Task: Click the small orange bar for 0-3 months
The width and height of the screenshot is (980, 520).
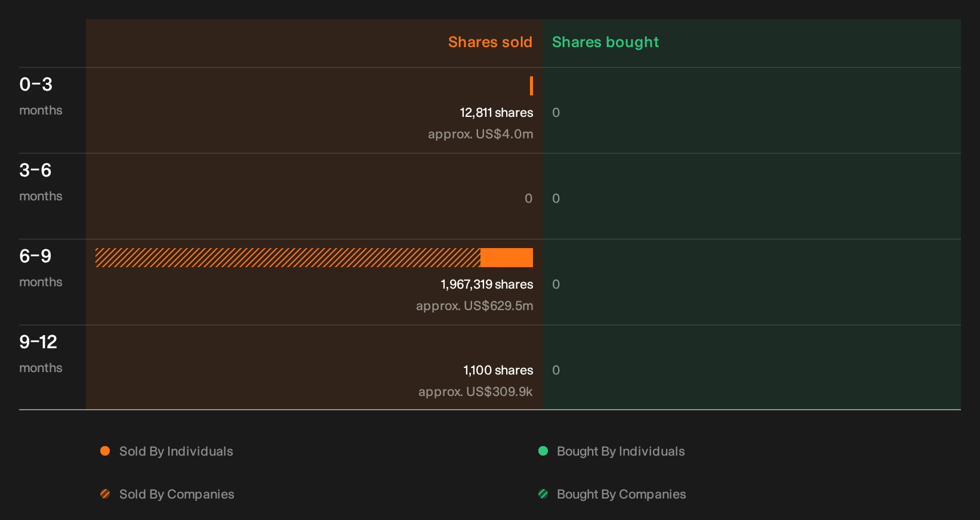Action: [531, 86]
